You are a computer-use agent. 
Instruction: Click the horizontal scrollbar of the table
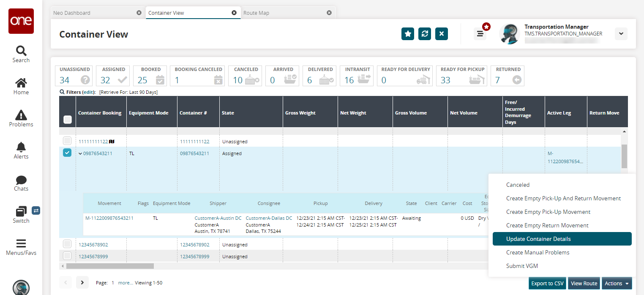click(x=110, y=266)
